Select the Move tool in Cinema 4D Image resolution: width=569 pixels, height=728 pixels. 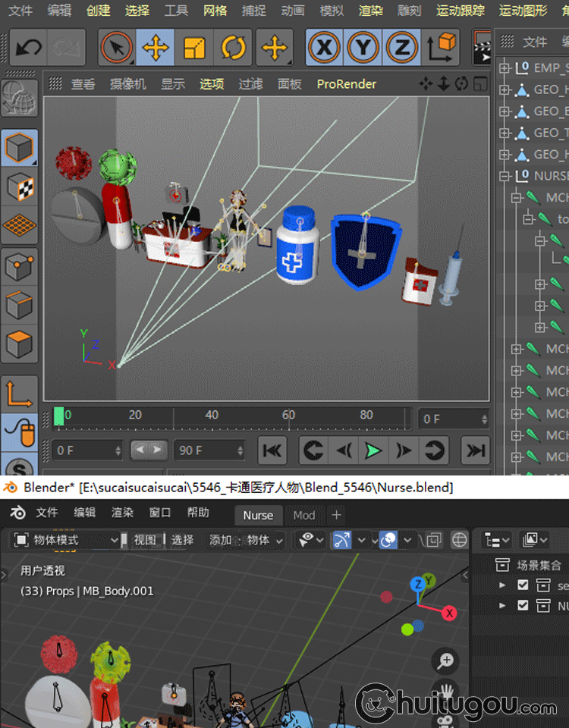click(156, 49)
